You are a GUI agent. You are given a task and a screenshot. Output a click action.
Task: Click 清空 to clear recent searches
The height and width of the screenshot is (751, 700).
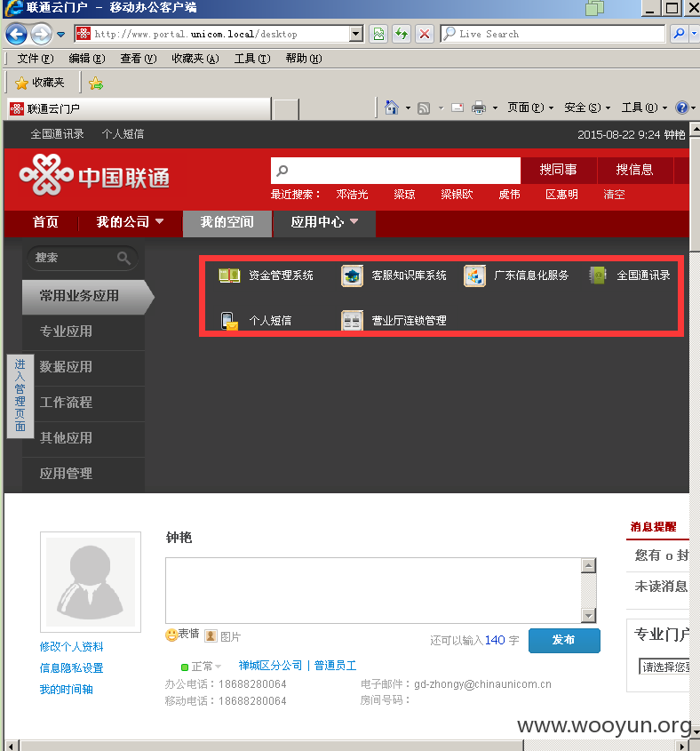pyautogui.click(x=615, y=195)
